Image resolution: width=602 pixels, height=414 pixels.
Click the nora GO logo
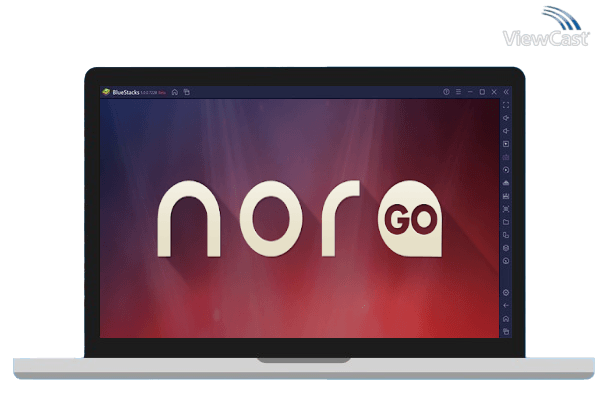click(x=300, y=219)
